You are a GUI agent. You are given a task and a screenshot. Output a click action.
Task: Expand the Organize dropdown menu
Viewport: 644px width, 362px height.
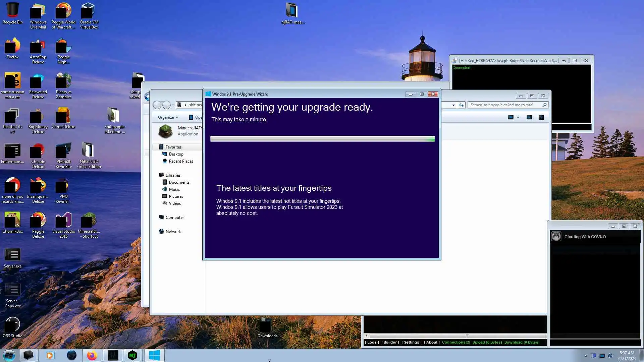[x=168, y=117]
